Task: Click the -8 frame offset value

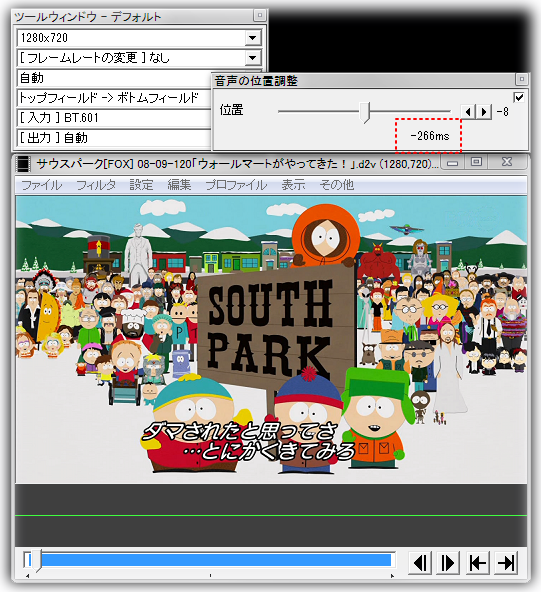Action: 502,112
